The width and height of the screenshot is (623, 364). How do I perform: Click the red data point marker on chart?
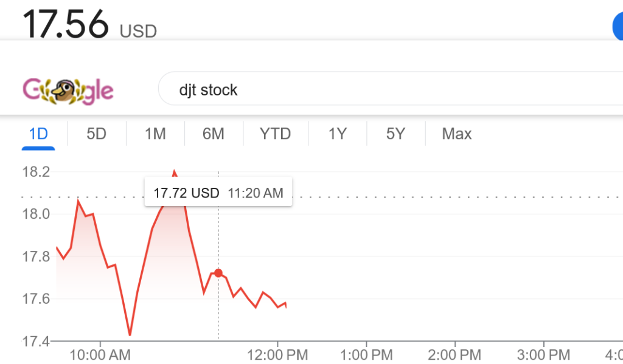click(x=218, y=273)
